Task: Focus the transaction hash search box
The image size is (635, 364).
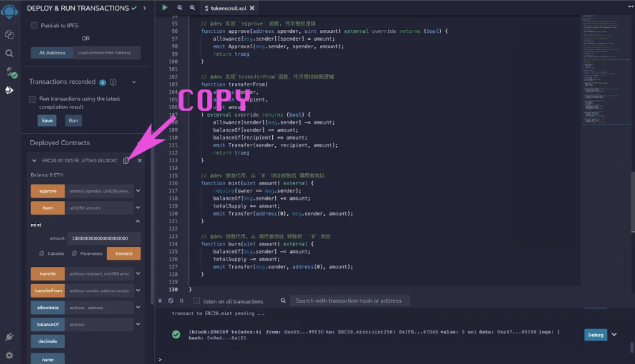Action: pos(350,301)
